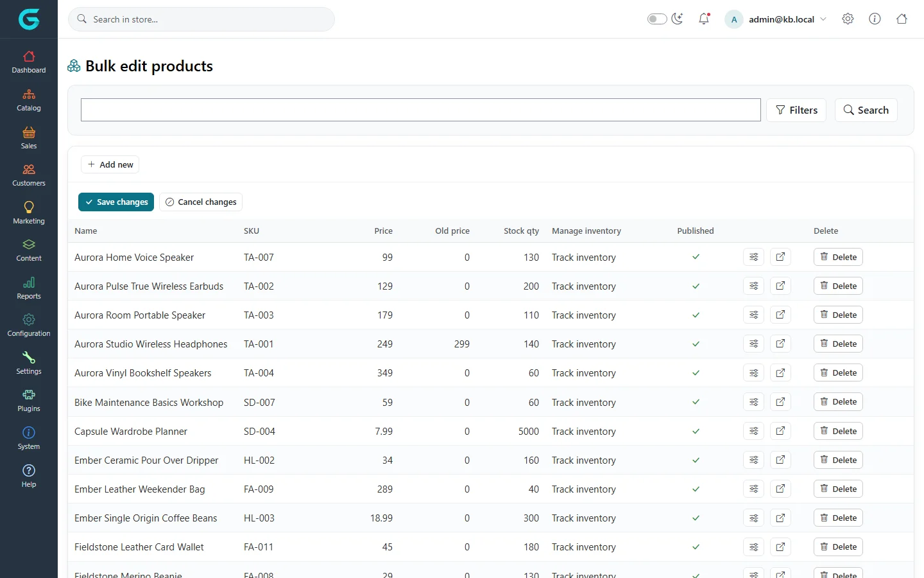Toggle the dark mode switch
Screen dimensions: 924x578
657,19
